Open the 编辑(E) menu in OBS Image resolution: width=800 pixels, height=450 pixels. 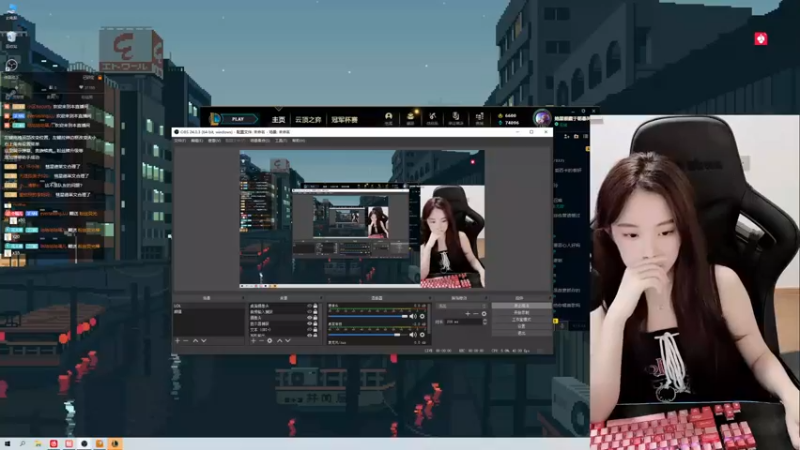point(197,141)
